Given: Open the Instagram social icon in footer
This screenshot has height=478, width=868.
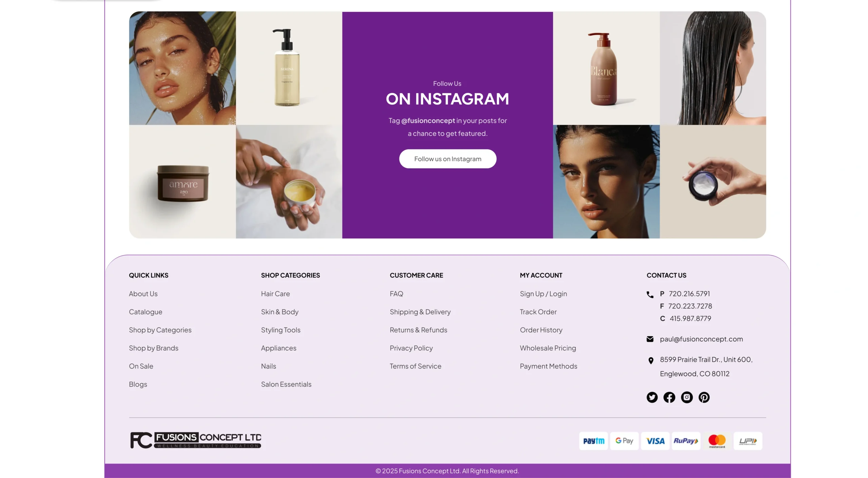Looking at the screenshot, I should click(687, 397).
